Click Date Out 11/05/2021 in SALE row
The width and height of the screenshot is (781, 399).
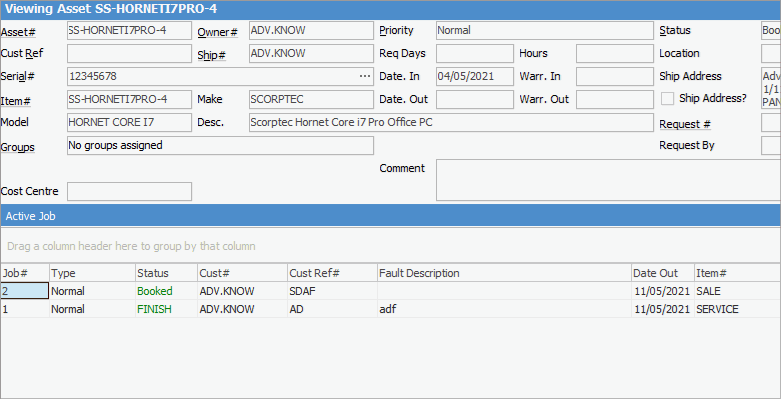(662, 291)
